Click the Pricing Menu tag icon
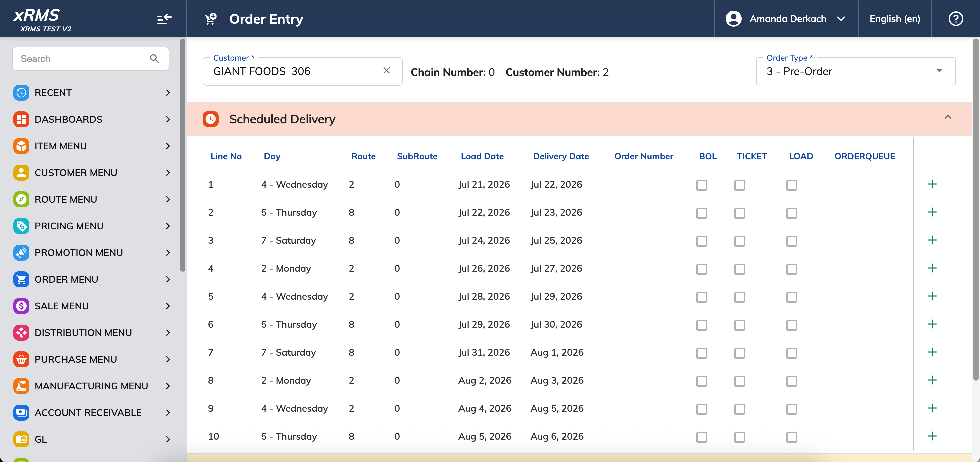This screenshot has height=462, width=980. (x=21, y=226)
